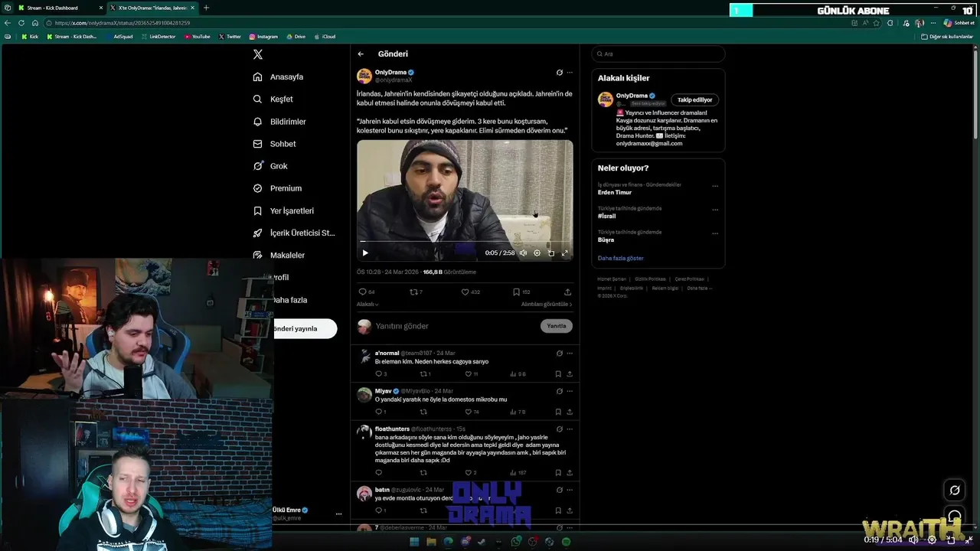Screen dimensions: 980x551
Task: Bookmark a'normal's reply
Action: 558,374
